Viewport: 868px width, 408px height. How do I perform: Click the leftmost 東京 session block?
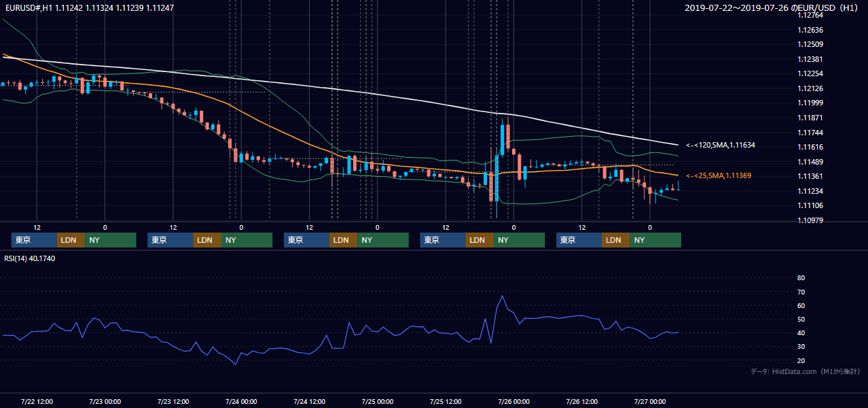[x=34, y=240]
